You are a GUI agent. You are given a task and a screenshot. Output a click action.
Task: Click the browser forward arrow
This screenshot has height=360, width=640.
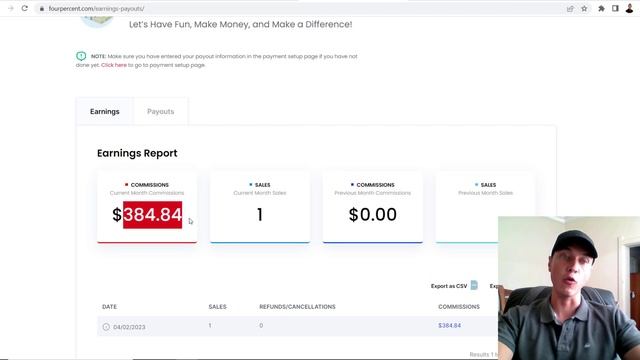pos(11,8)
